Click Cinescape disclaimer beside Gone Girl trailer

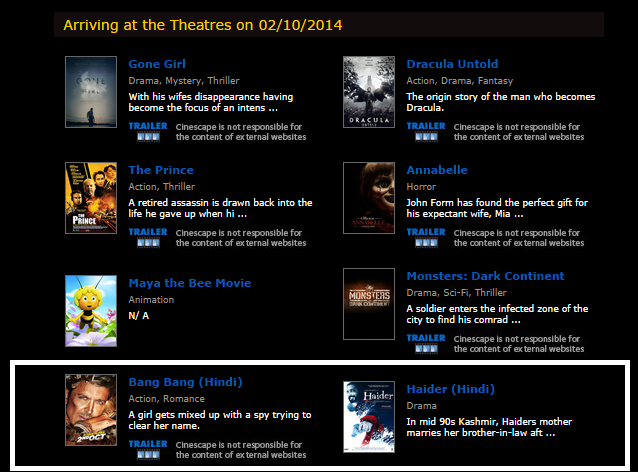coord(241,132)
